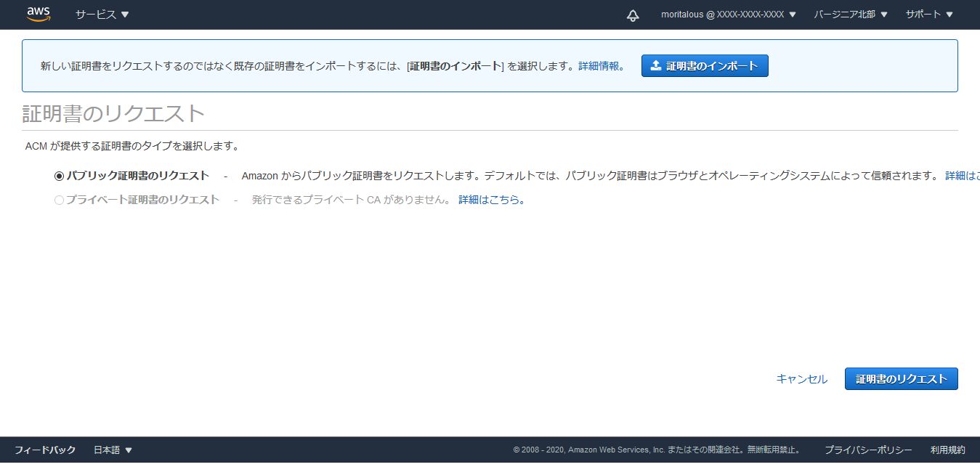Screen dimensions: 980x475
Task: Expand the サービス menu
Action: [x=102, y=15]
